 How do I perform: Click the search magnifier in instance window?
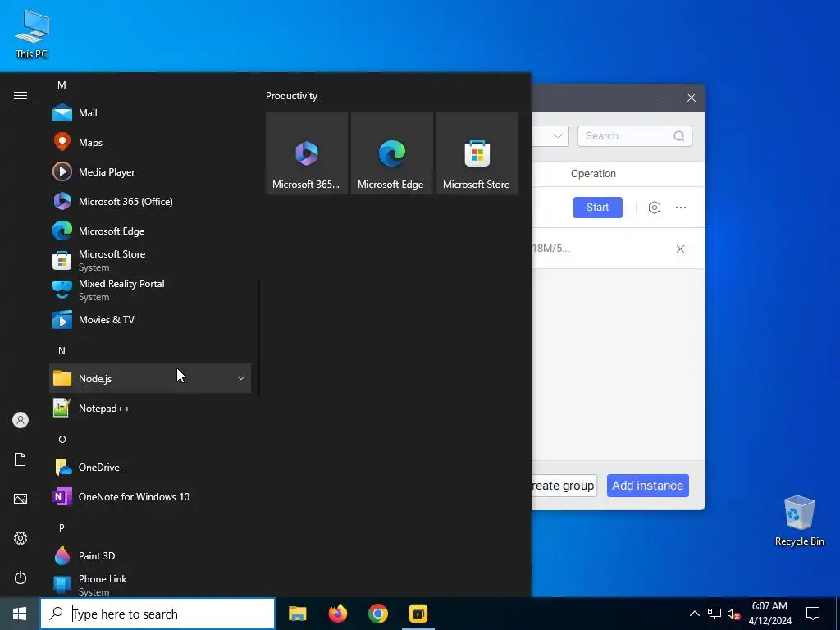678,136
